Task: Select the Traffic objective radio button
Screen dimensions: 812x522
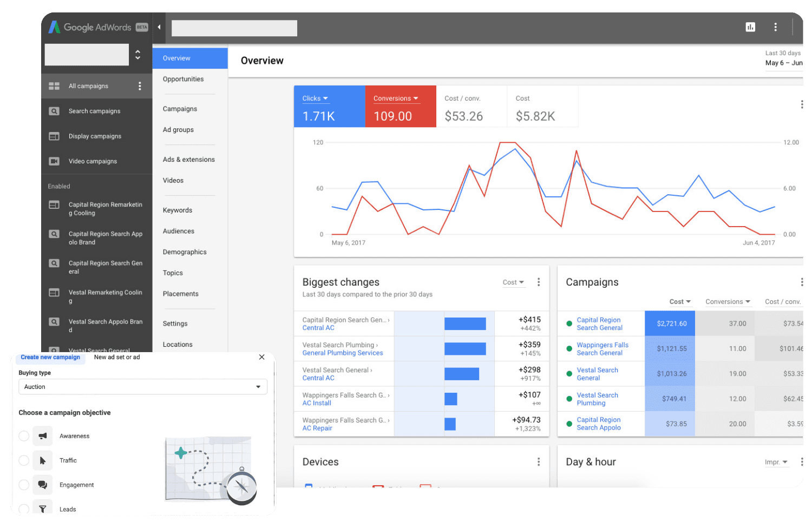Action: (x=24, y=460)
